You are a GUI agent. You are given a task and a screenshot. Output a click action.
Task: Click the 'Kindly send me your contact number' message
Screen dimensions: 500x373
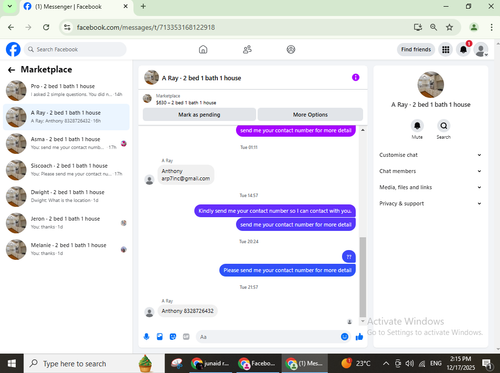coord(275,211)
